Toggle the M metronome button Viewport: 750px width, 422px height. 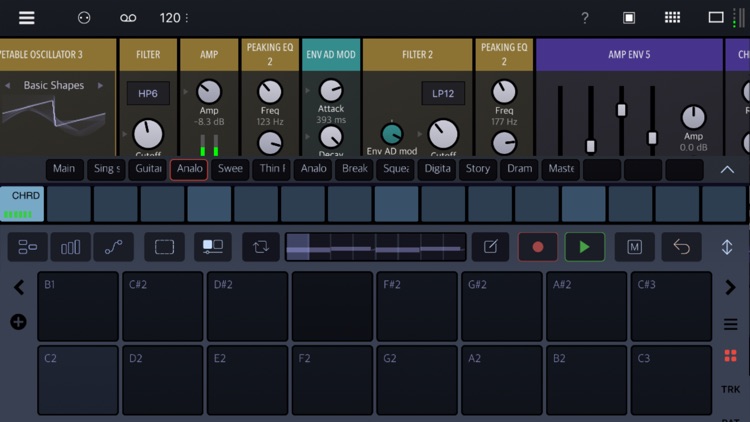click(x=634, y=247)
